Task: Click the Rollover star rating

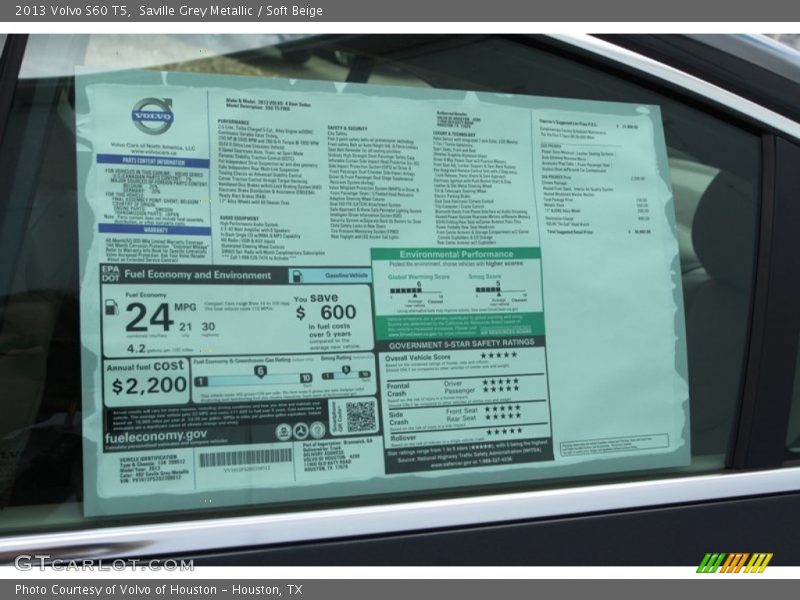Action: point(503,431)
